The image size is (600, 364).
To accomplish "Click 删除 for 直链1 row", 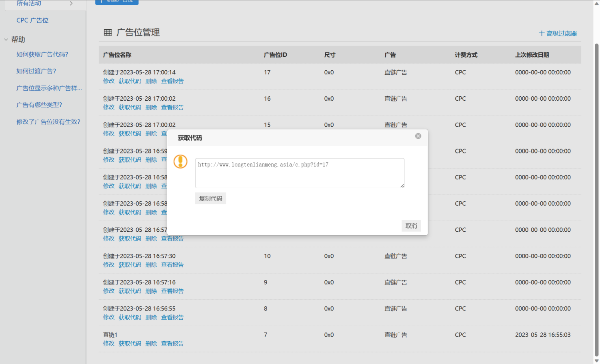I will point(151,344).
